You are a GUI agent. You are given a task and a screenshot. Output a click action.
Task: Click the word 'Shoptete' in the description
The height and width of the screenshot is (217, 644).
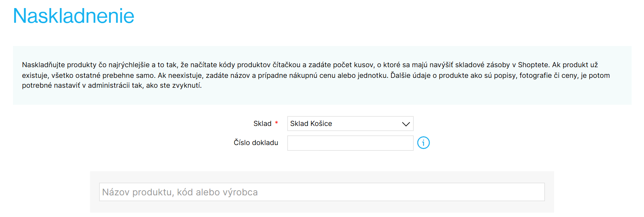[x=533, y=65]
